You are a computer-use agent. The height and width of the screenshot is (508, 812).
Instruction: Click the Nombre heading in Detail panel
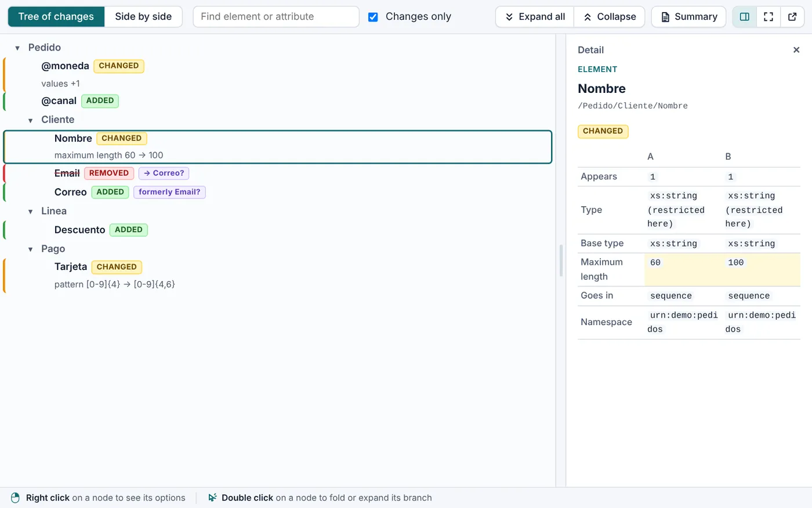(601, 89)
